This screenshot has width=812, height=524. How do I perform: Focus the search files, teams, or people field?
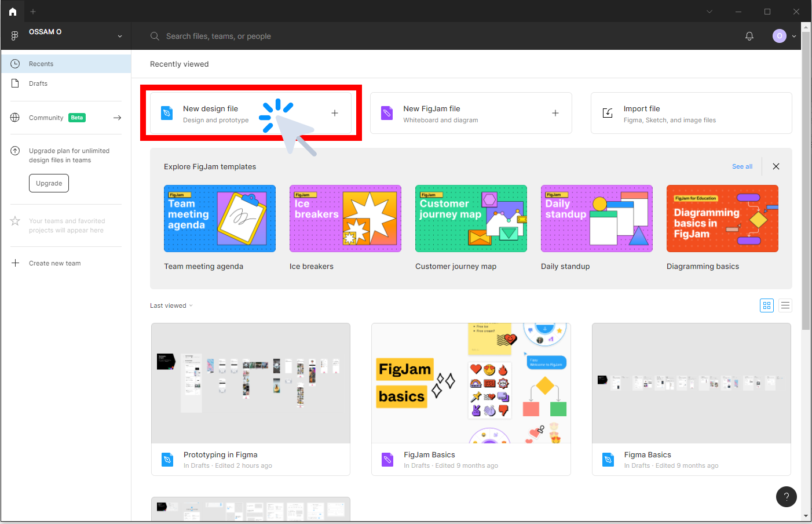pos(218,36)
